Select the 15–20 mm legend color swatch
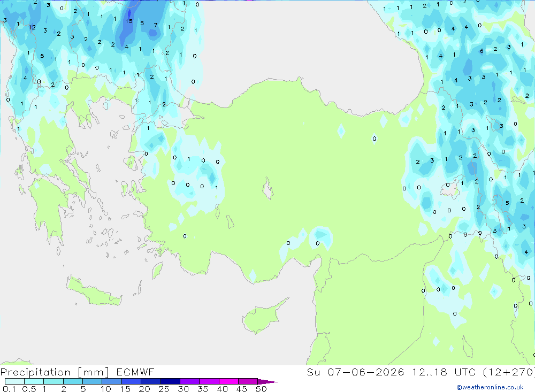Viewport: 535px width, 392px height. [132, 381]
